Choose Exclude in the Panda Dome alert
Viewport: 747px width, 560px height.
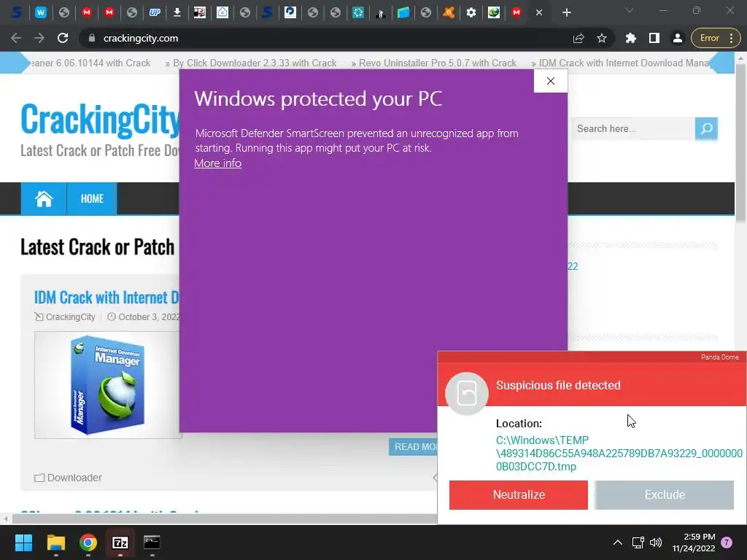(x=664, y=495)
